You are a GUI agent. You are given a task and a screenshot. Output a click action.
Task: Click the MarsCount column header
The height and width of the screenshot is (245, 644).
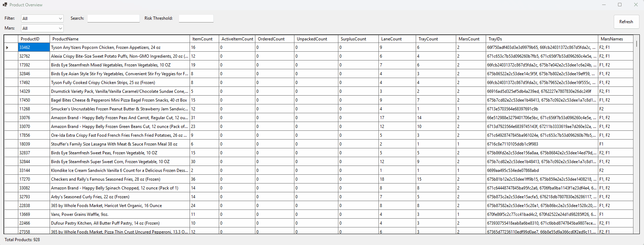pyautogui.click(x=471, y=39)
